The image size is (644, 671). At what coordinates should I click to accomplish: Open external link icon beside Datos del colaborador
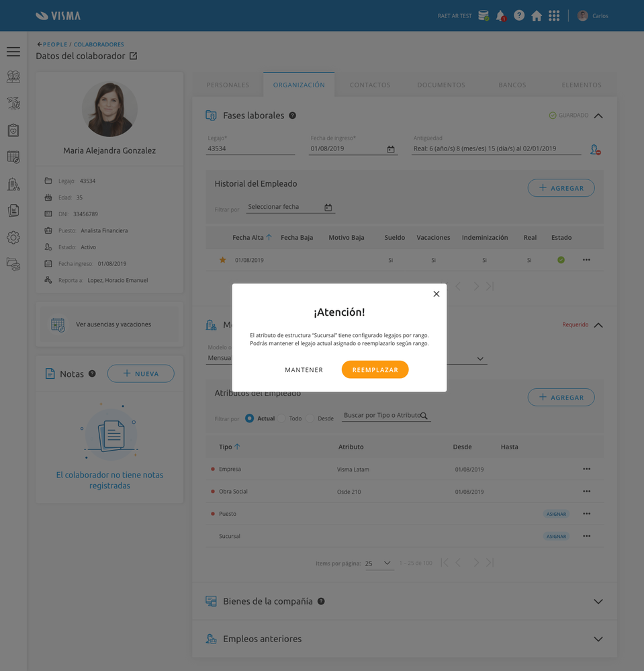pyautogui.click(x=134, y=56)
